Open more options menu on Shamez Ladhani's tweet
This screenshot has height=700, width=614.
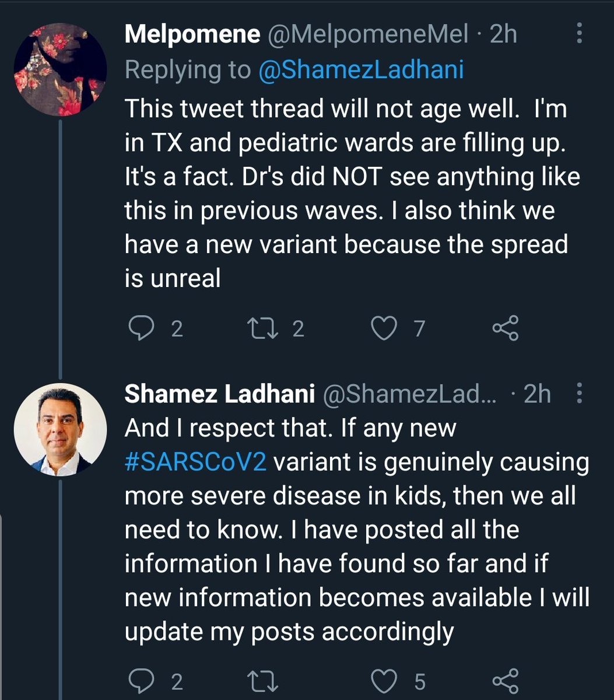(579, 394)
